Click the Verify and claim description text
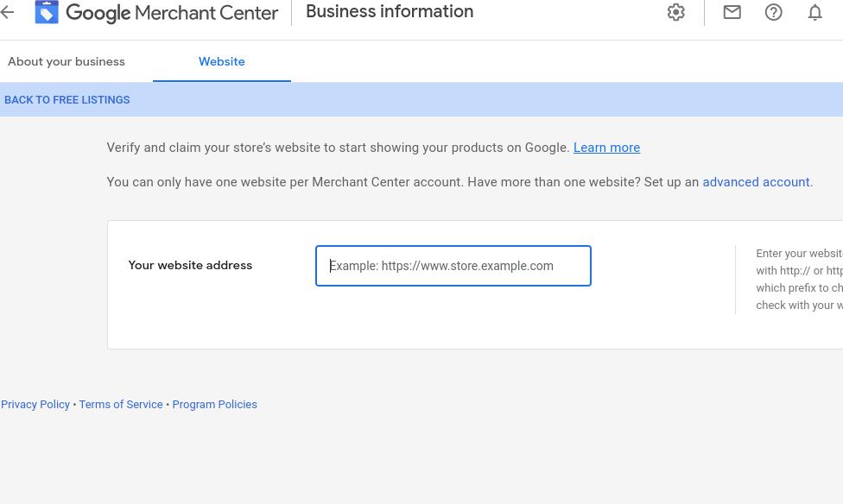This screenshot has height=504, width=843. pos(338,148)
